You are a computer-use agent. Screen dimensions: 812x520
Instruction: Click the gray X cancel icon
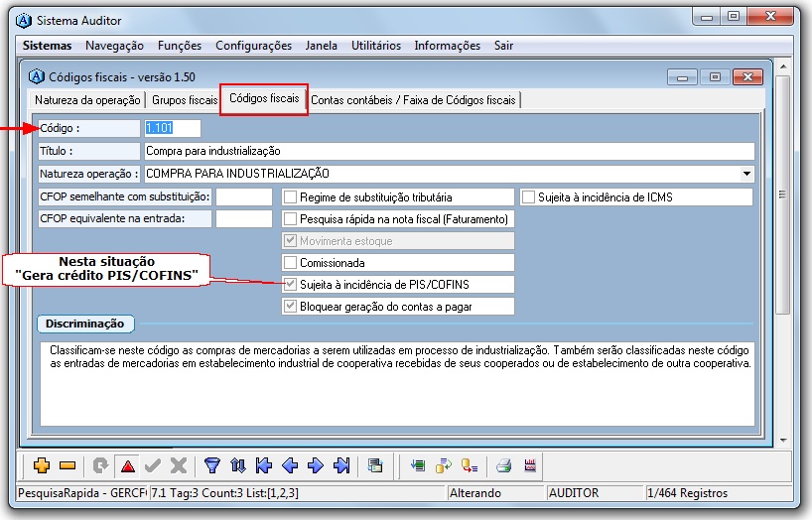coord(179,465)
